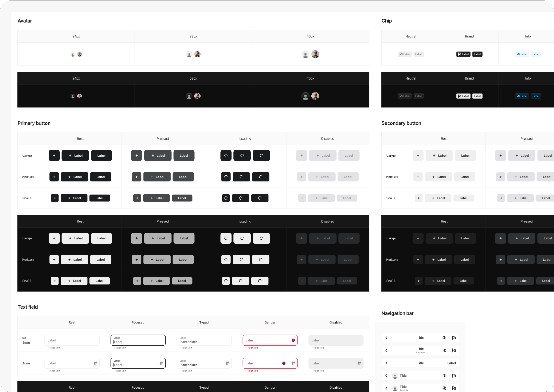Click hash icon in light Rest text field
The height and width of the screenshot is (392, 554).
pyautogui.click(x=95, y=363)
